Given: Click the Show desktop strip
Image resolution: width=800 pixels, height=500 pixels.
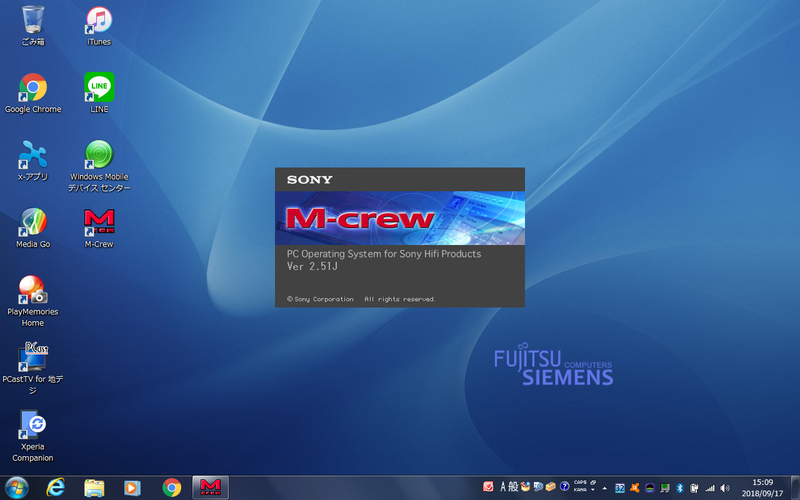Looking at the screenshot, I should tap(795, 487).
